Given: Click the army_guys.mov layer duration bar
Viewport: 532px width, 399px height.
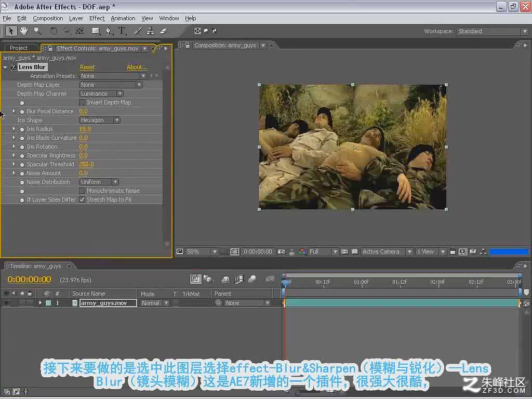Looking at the screenshot, I should (x=402, y=303).
